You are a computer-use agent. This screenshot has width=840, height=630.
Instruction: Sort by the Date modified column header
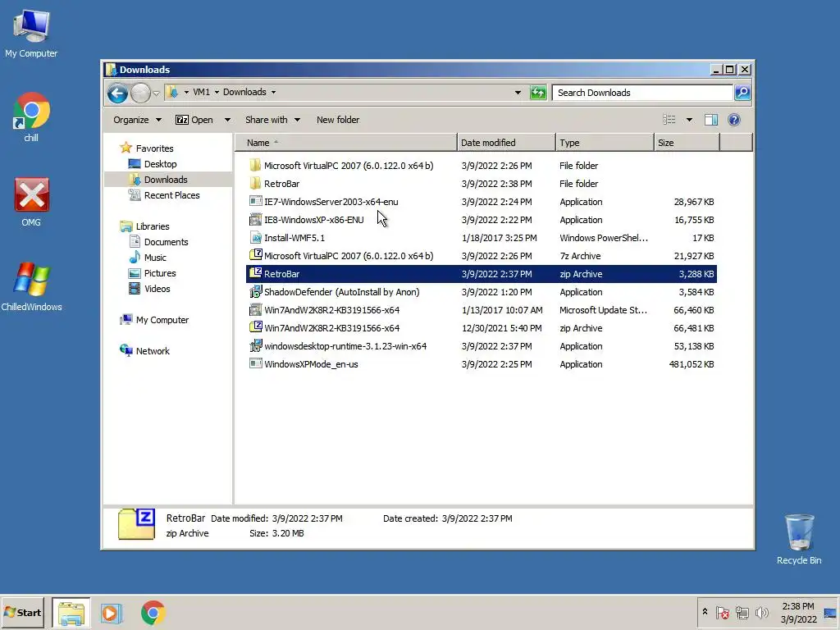pos(506,143)
